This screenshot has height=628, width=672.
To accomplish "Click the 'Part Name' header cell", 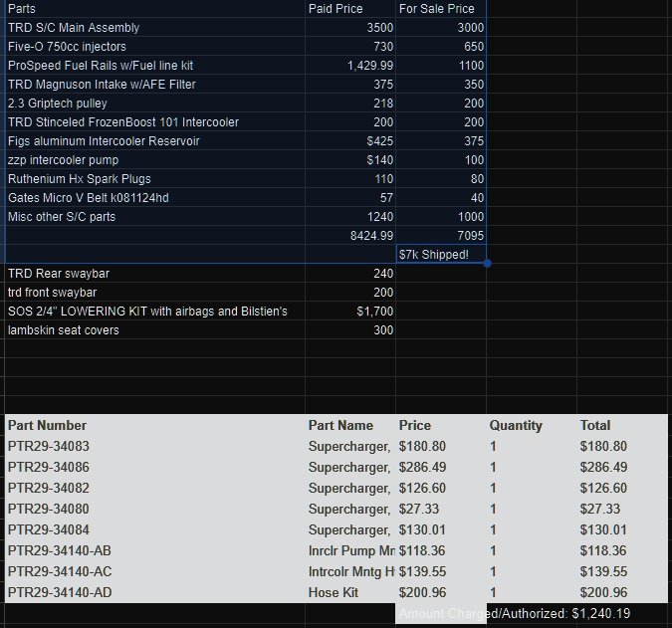I will pyautogui.click(x=350, y=425).
